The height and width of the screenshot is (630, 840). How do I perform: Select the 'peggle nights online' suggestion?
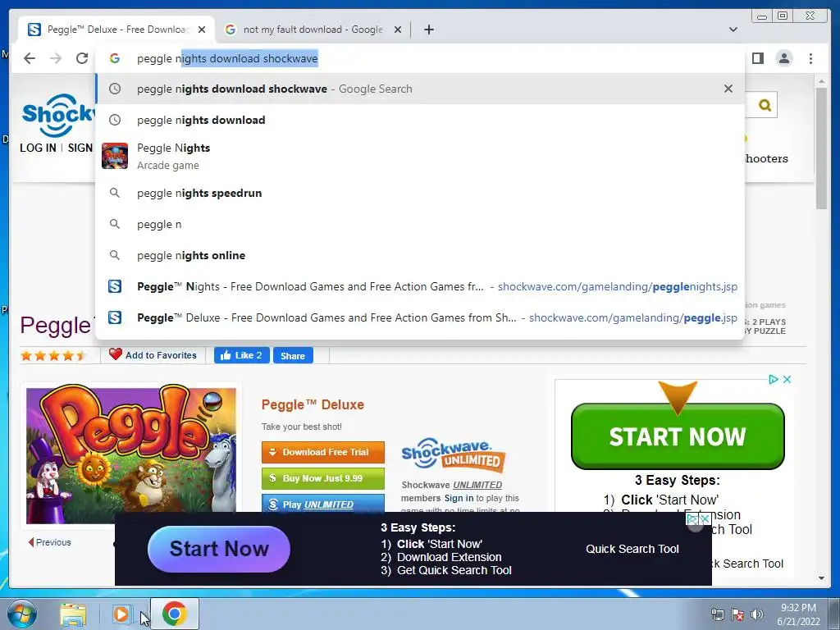419,256
